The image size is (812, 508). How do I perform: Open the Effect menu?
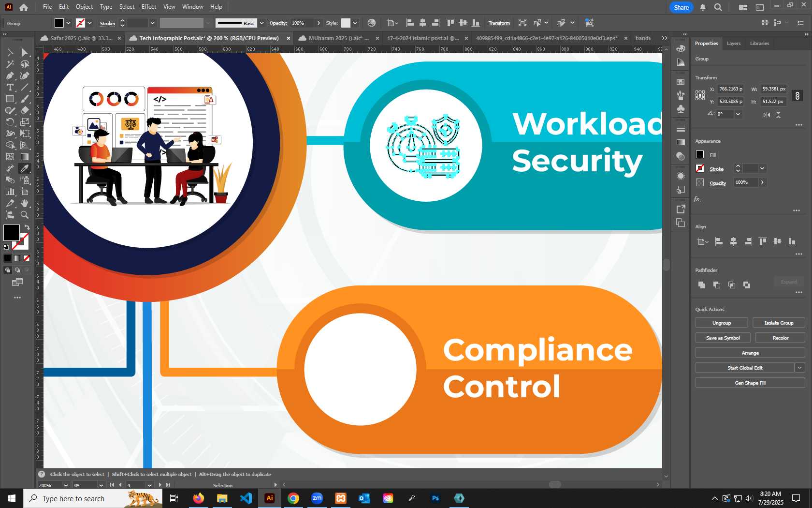[x=149, y=7]
